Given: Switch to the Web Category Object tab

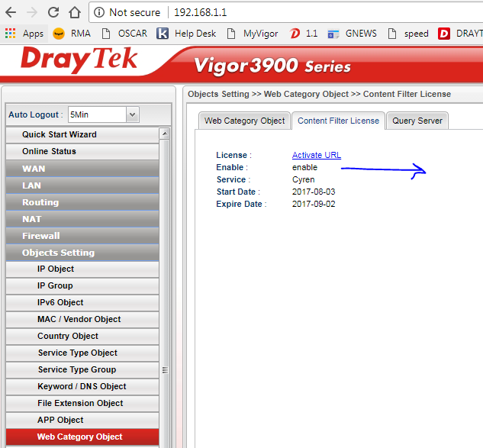Looking at the screenshot, I should pyautogui.click(x=245, y=121).
